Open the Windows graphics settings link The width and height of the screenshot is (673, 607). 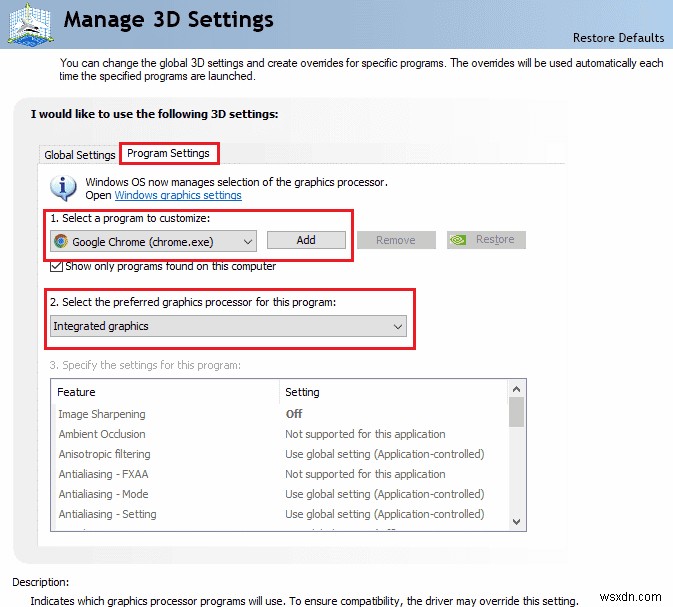click(178, 195)
